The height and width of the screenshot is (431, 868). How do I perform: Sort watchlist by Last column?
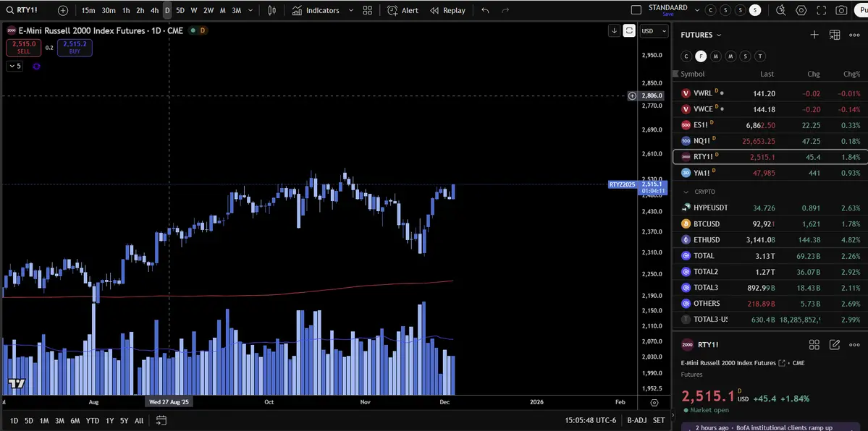(767, 74)
